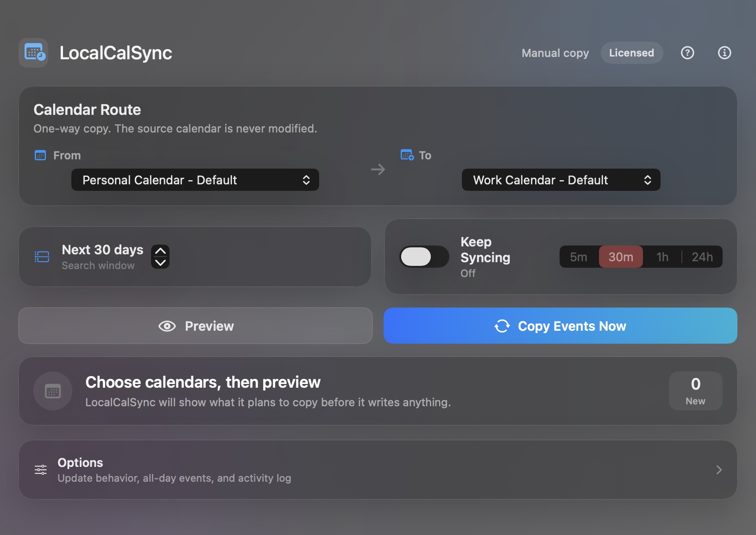Click the calendar icon beside Choose calendars

pos(53,391)
